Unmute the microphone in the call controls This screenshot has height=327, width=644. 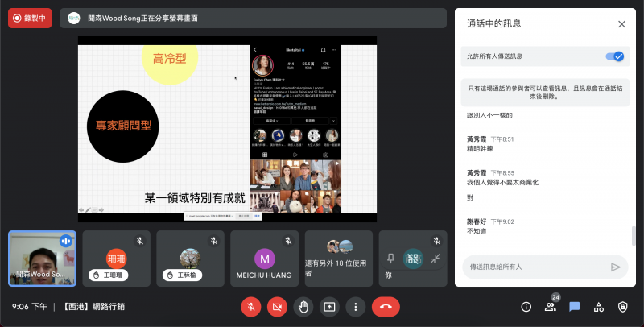pos(251,307)
